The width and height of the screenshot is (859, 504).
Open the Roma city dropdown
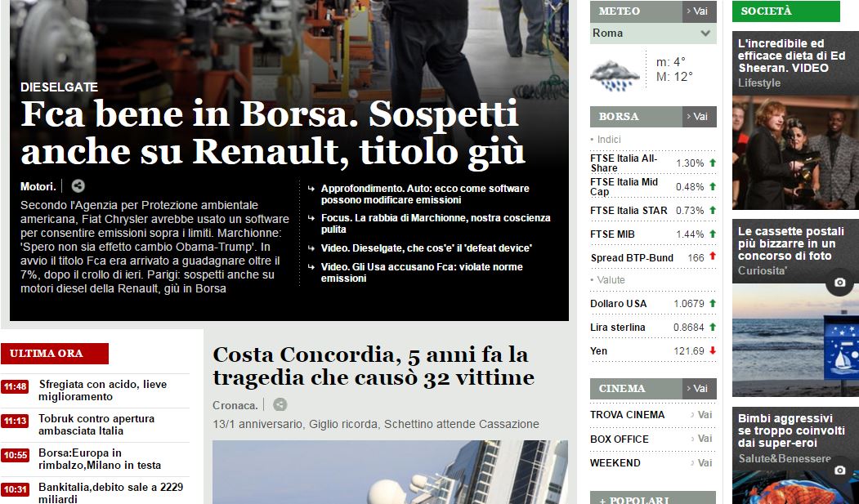(x=653, y=33)
